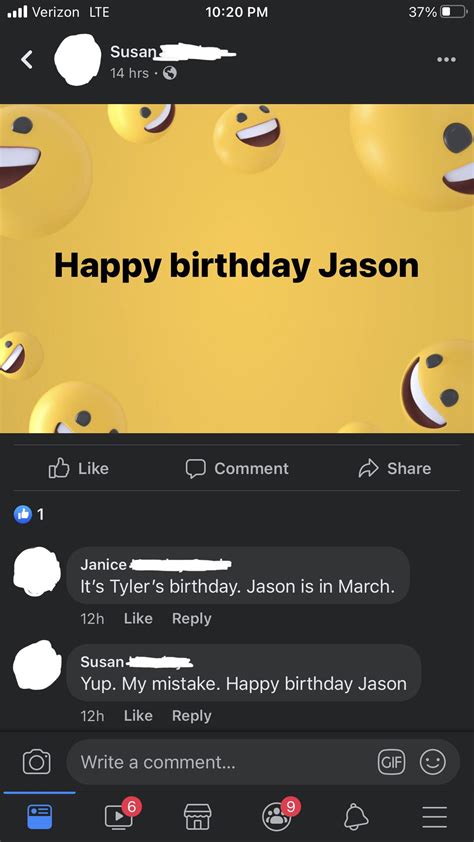Open the Marketplace storefront tab
The height and width of the screenshot is (842, 474).
(x=198, y=817)
